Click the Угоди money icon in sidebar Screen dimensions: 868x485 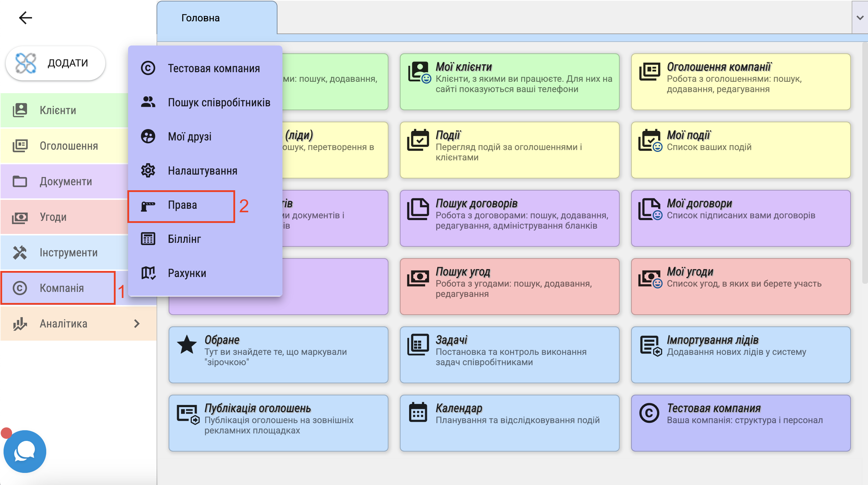coord(20,217)
